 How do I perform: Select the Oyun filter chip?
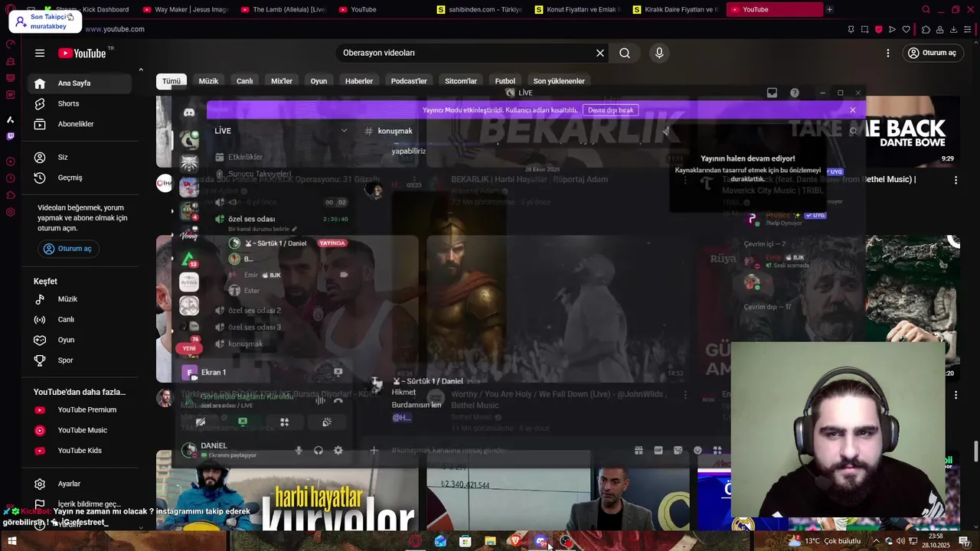coord(318,81)
